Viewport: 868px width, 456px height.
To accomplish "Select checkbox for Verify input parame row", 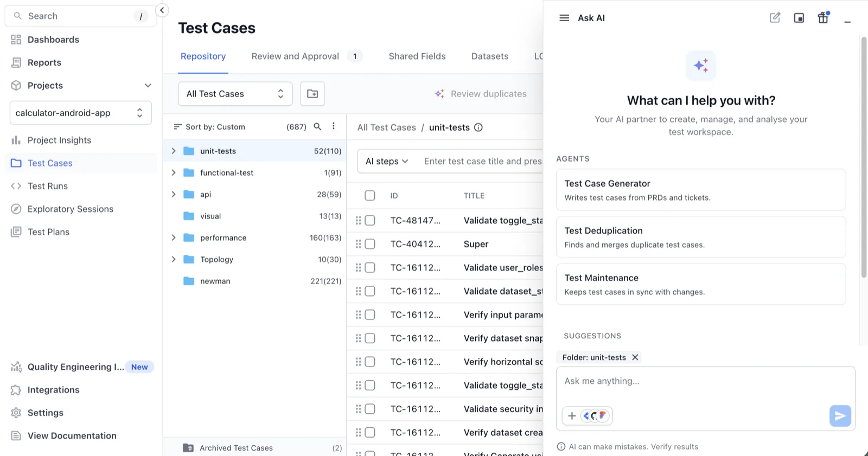I will (370, 314).
